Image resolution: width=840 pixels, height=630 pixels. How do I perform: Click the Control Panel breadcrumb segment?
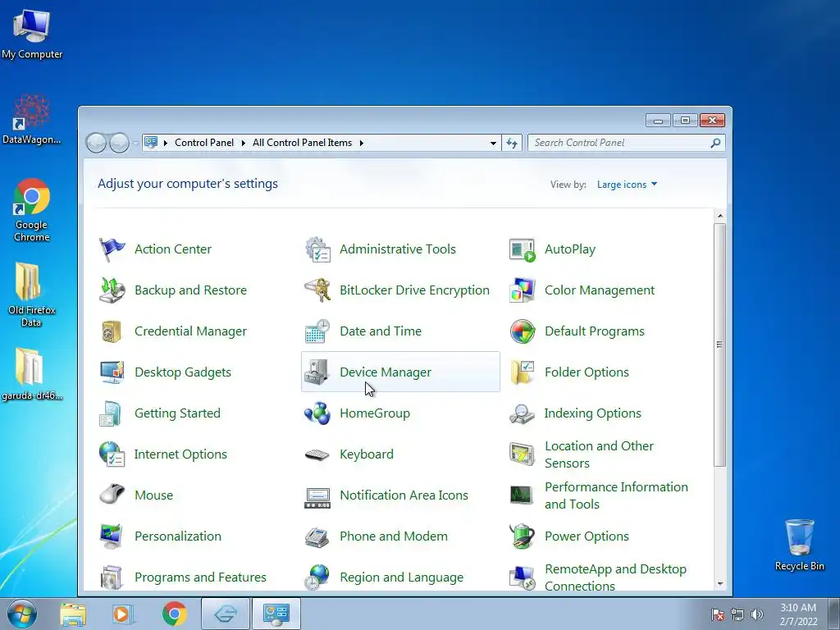204,143
